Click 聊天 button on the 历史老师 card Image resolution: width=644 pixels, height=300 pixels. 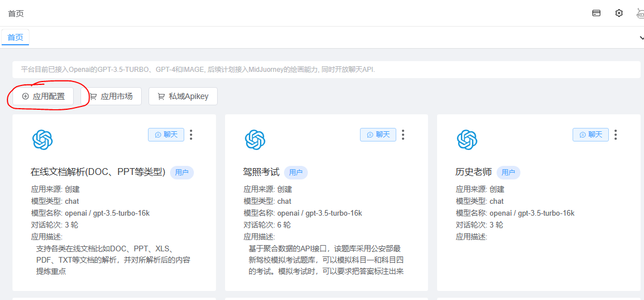coord(590,135)
